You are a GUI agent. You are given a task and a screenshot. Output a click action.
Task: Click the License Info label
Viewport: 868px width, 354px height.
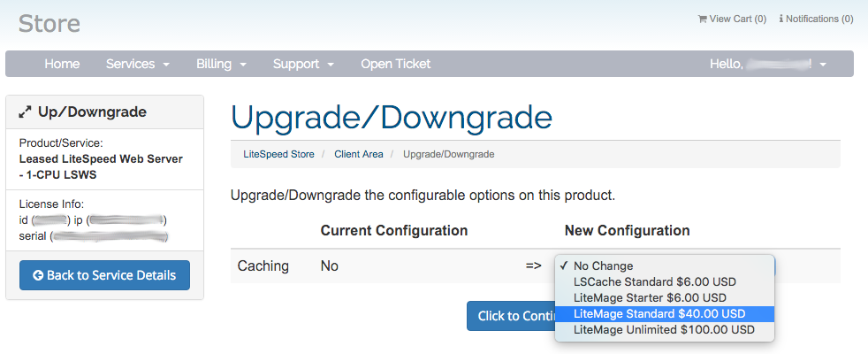[x=52, y=204]
